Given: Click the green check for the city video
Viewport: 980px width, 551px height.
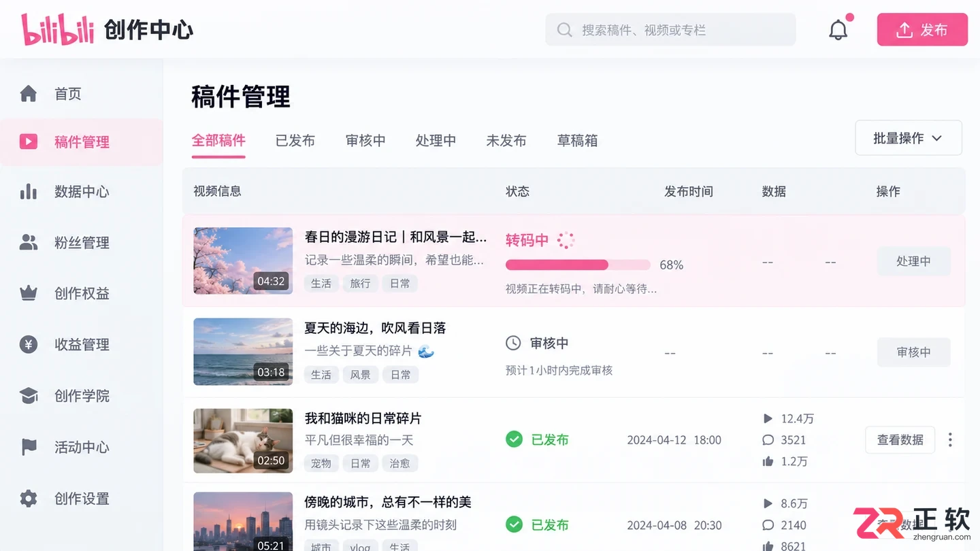Looking at the screenshot, I should tap(514, 524).
